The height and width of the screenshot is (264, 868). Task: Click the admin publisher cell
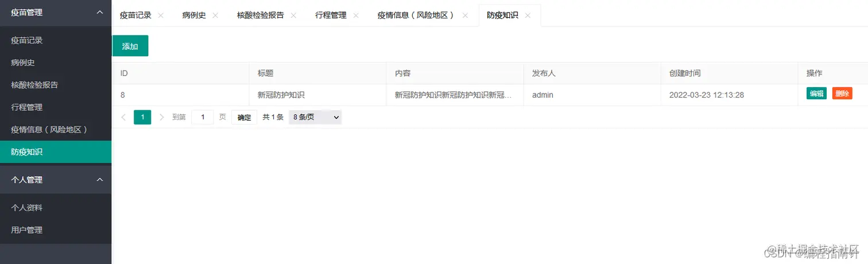[592, 95]
